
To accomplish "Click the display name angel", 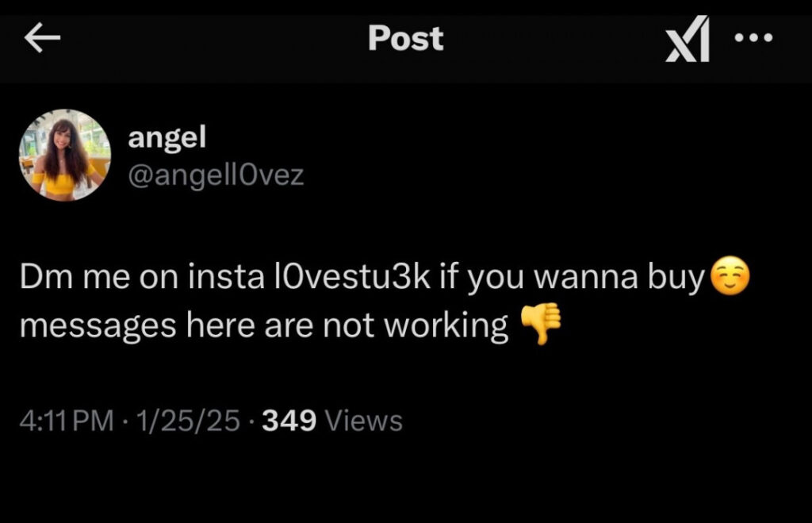I will tap(168, 137).
